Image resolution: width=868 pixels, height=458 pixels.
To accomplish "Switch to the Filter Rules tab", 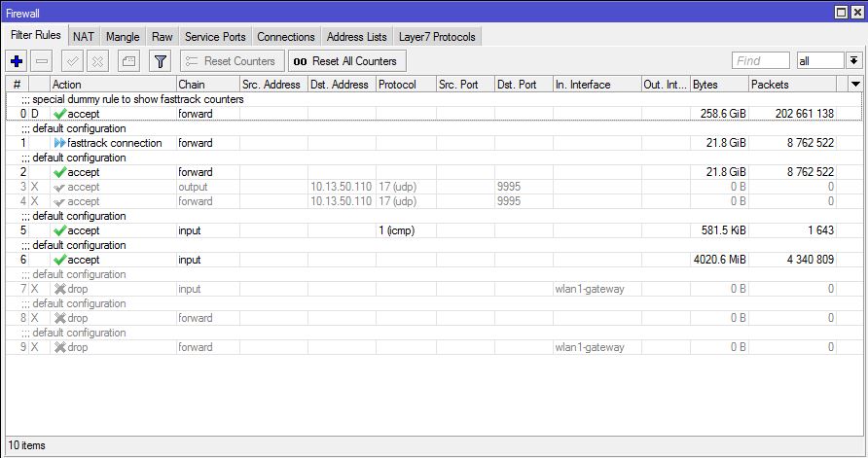I will click(x=36, y=35).
